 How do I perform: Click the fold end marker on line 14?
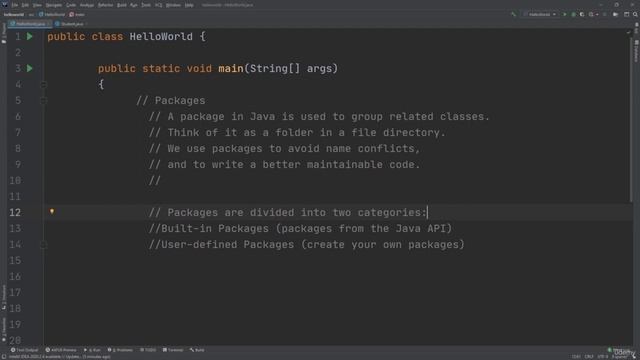44,244
